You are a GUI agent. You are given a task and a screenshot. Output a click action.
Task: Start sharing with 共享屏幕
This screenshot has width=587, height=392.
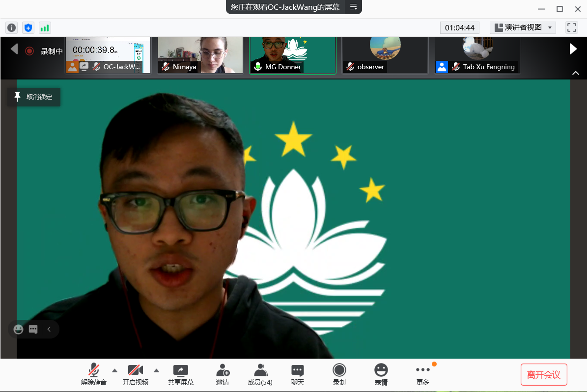[x=180, y=374]
